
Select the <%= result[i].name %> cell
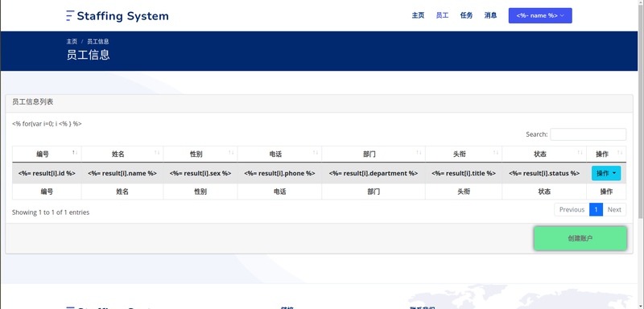pyautogui.click(x=122, y=173)
